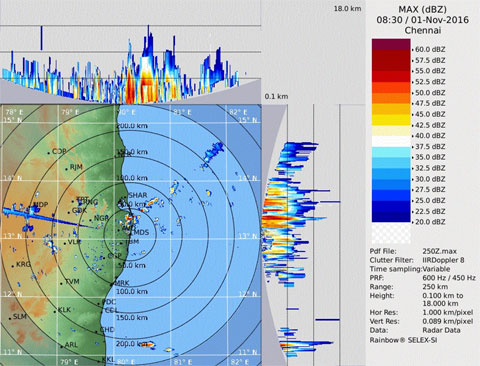Click the Rainbow SELEX-SI label
480x366 pixels.
pos(403,340)
